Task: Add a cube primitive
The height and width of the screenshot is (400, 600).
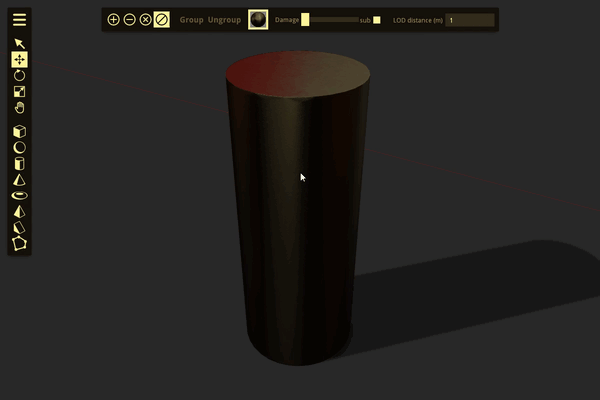Action: coord(20,132)
